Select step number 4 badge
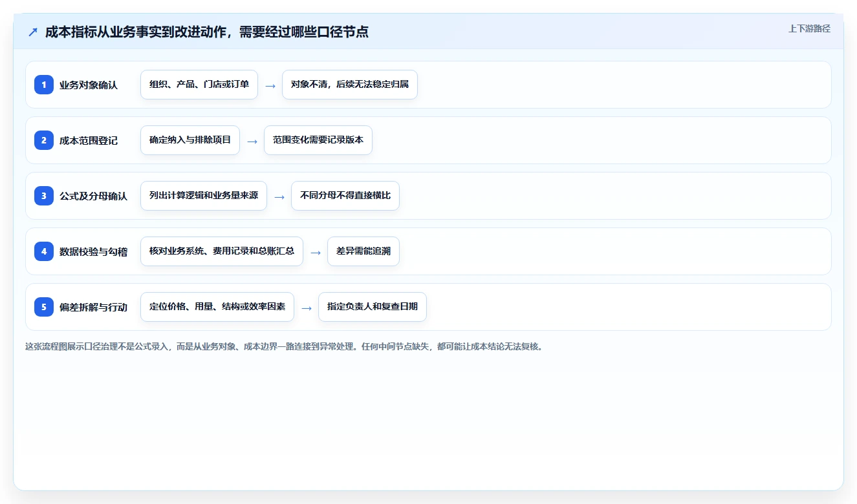 coord(44,251)
